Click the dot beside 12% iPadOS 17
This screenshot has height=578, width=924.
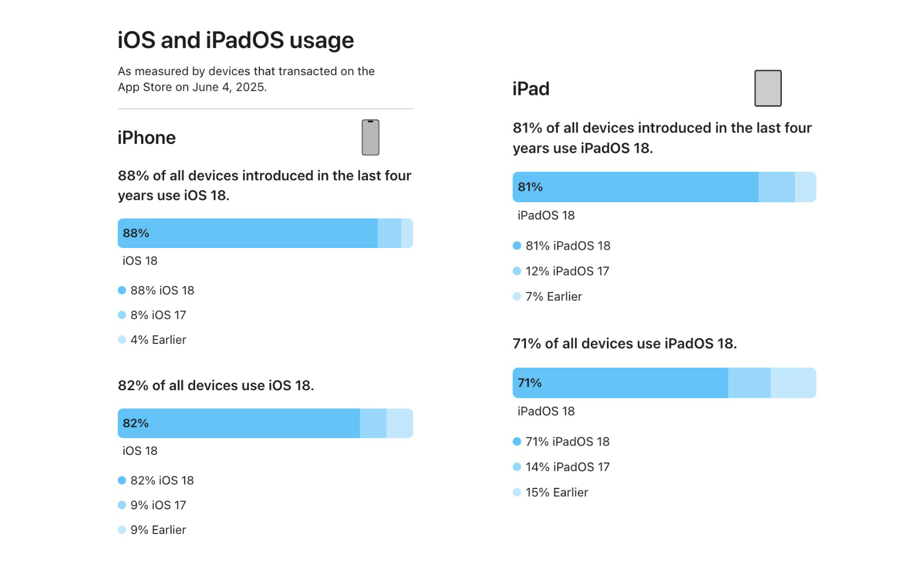(x=517, y=271)
